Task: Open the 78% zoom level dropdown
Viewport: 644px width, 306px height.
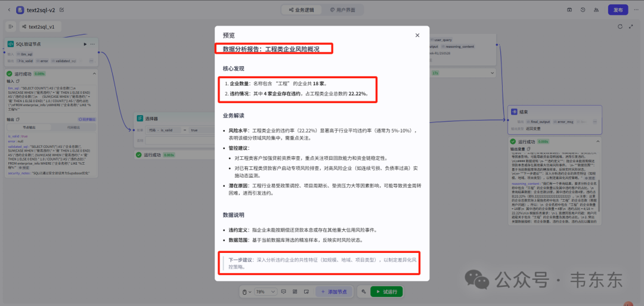Action: click(266, 292)
